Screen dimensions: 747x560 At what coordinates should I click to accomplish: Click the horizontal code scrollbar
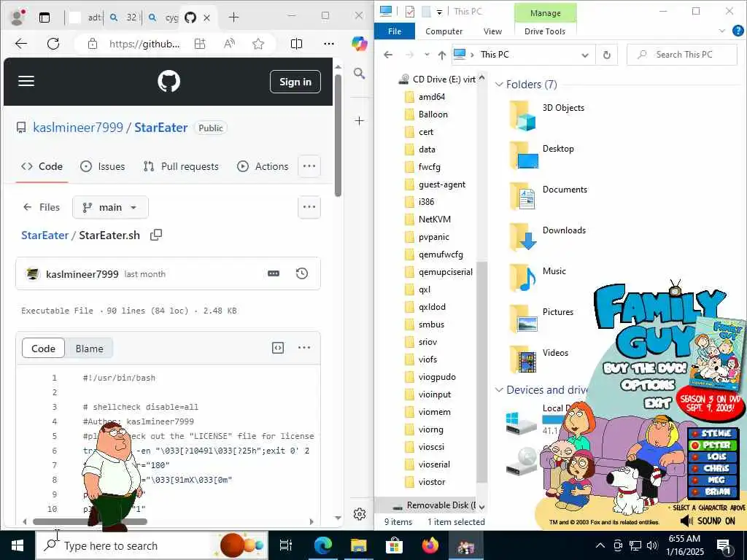pyautogui.click(x=90, y=521)
